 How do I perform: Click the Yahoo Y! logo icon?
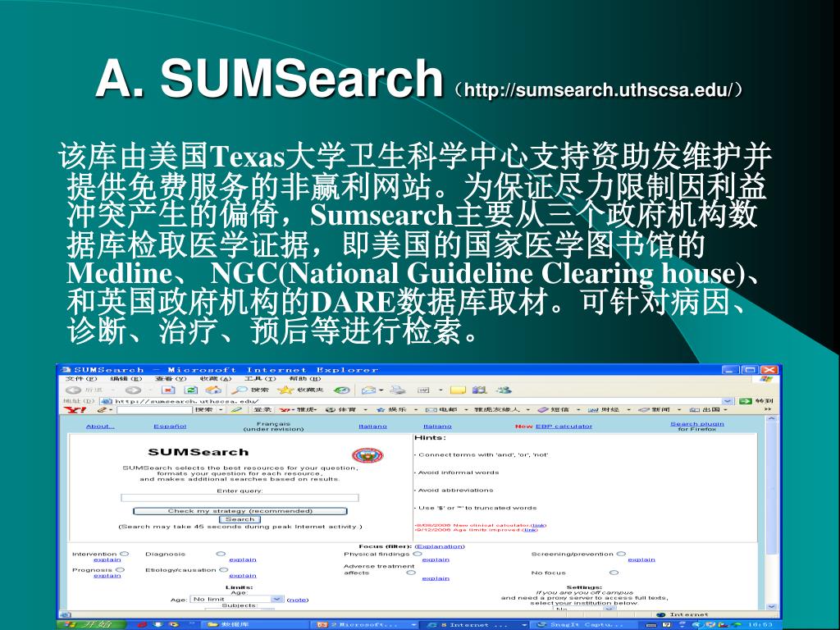pyautogui.click(x=75, y=410)
